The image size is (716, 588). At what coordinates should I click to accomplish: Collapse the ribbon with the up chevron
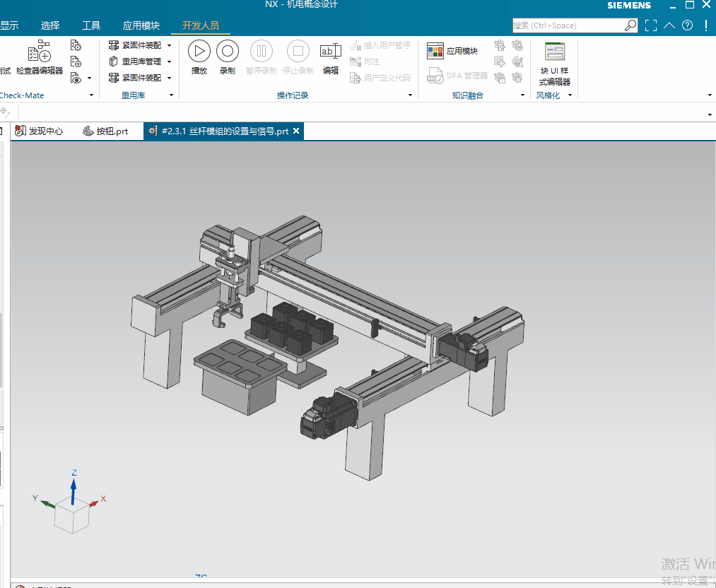(669, 25)
